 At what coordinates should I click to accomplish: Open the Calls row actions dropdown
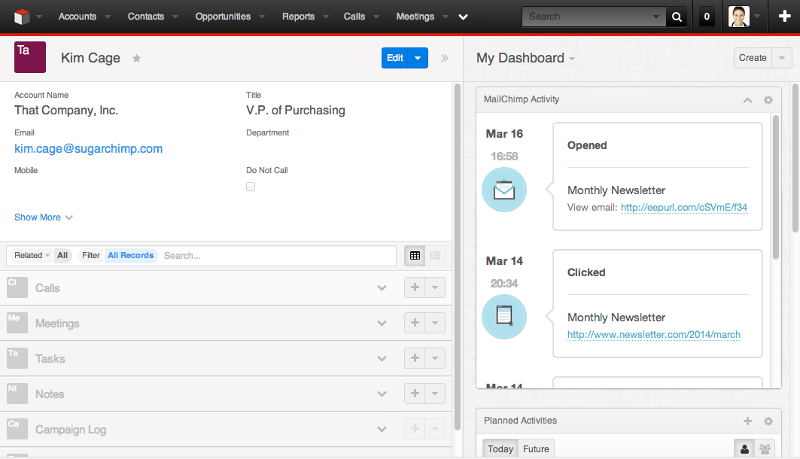click(435, 287)
